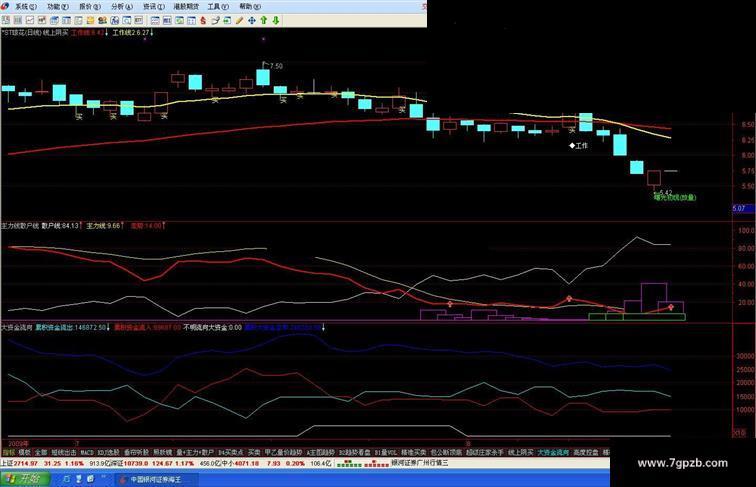
Task: Click the 7.50 high price marker
Action: pos(276,66)
